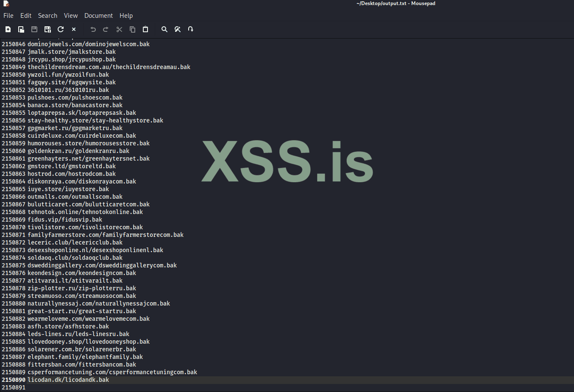This screenshot has height=392, width=574.
Task: Click the Undo arrow icon
Action: (x=93, y=29)
